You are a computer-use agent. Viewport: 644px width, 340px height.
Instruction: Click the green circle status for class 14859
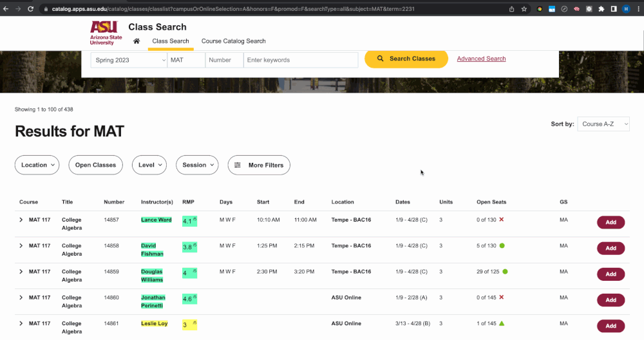pyautogui.click(x=505, y=272)
